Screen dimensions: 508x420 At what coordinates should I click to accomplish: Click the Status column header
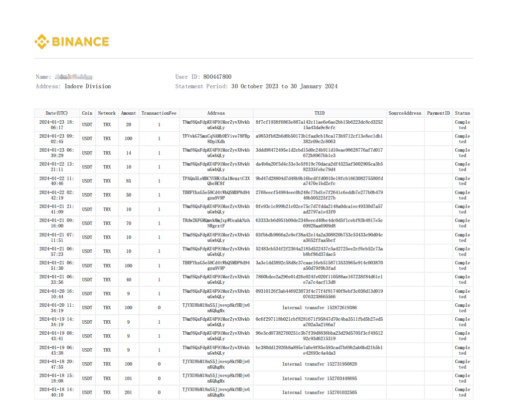point(462,113)
